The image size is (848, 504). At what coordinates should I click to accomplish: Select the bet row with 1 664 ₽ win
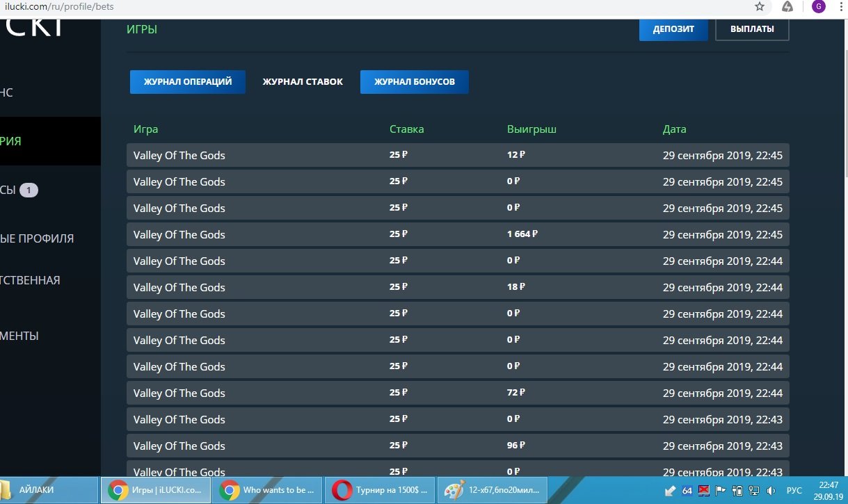tap(458, 235)
